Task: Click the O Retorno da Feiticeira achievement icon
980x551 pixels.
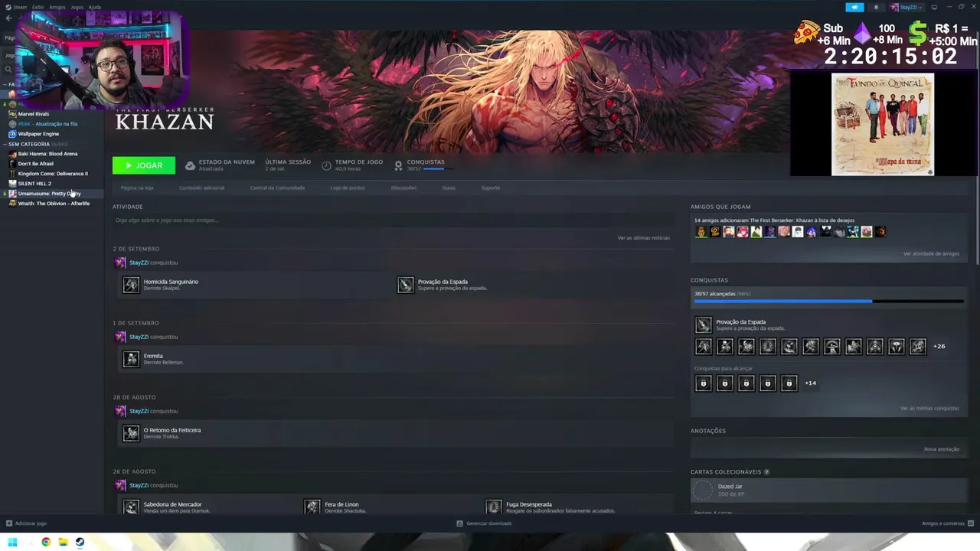Action: (131, 433)
